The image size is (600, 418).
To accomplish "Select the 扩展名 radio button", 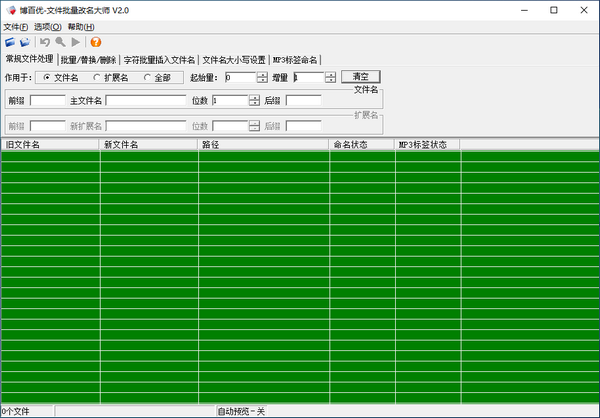I will [x=97, y=77].
